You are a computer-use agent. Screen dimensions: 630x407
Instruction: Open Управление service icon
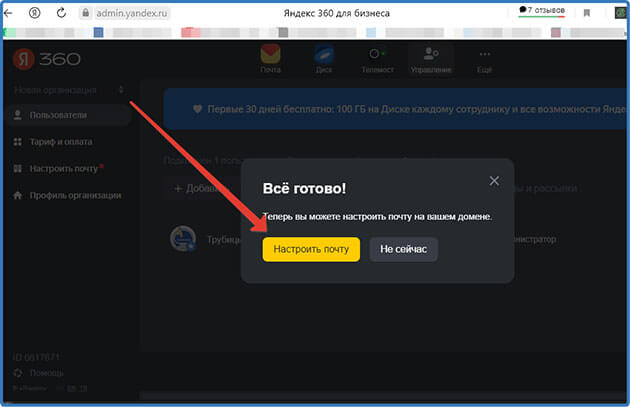coord(431,60)
